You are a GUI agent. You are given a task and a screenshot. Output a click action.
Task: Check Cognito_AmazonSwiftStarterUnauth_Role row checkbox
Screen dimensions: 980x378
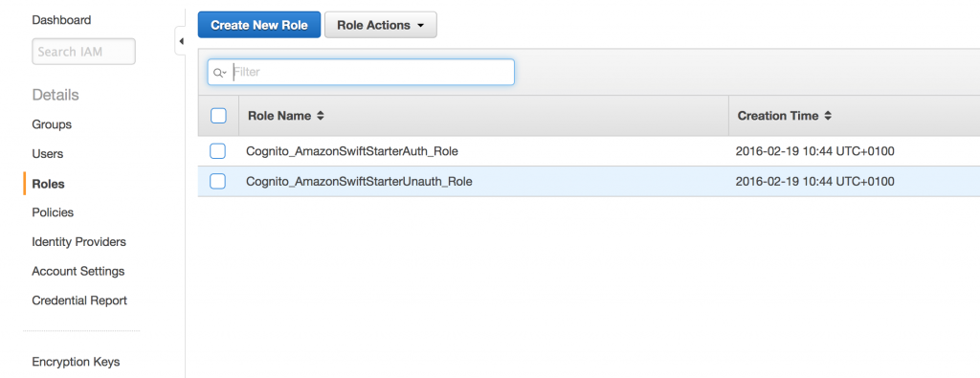pos(217,181)
